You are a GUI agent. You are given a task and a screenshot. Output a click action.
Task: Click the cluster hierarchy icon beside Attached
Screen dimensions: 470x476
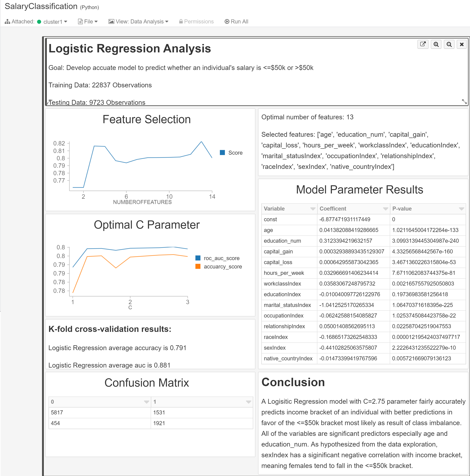pyautogui.click(x=7, y=22)
